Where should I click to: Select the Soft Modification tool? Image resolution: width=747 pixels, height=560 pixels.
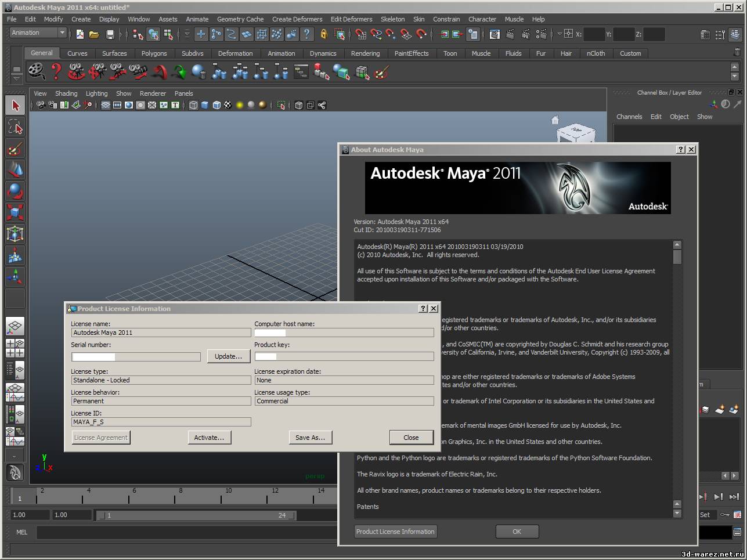(15, 255)
